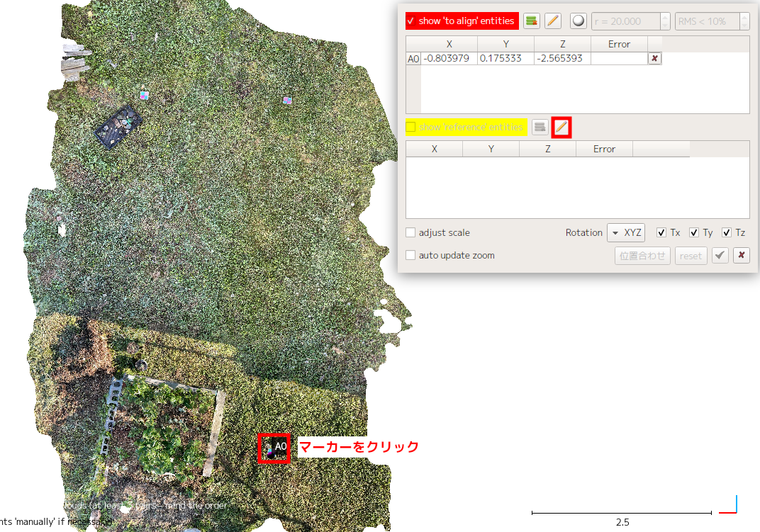Viewport: 760px width, 532px height.
Task: Uncheck show 'to align' entities
Action: point(409,21)
